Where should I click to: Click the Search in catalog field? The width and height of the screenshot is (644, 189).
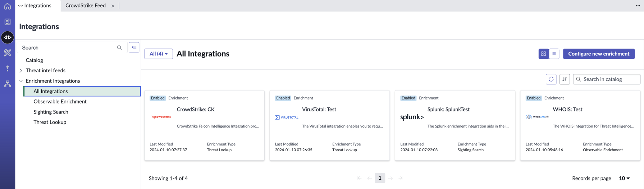(607, 79)
